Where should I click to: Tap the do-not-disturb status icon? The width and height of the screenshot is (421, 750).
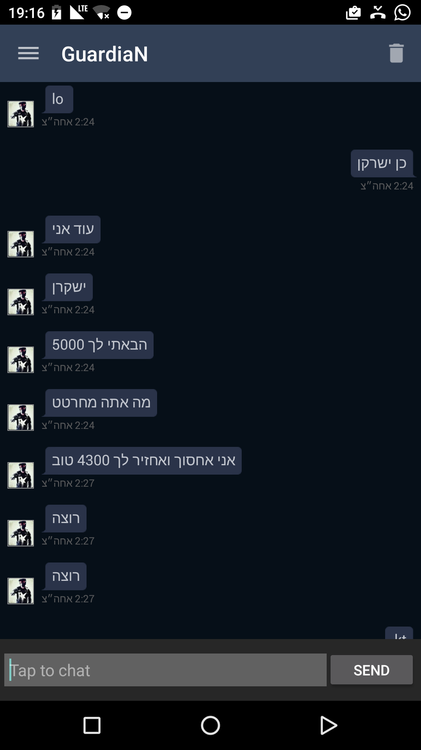click(x=124, y=12)
